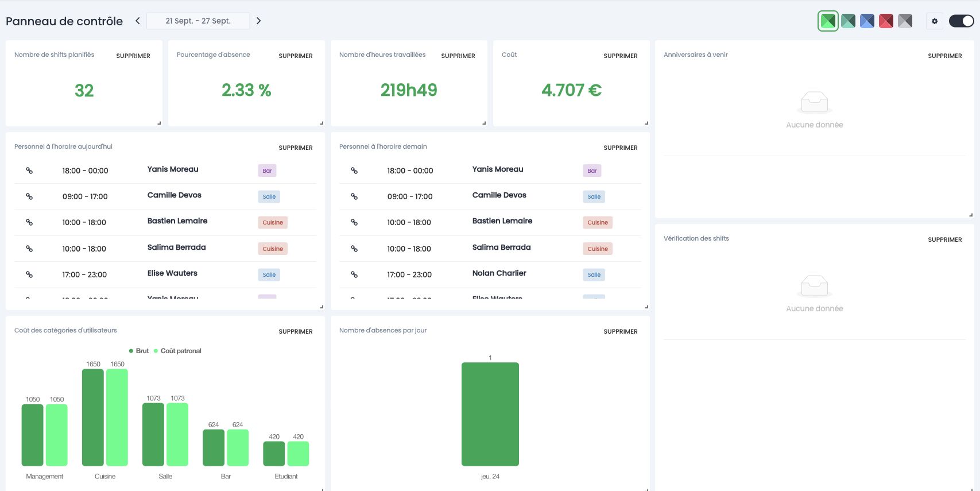Remove Personnel à l'horaire demain widget
The height and width of the screenshot is (491, 980).
tap(621, 148)
